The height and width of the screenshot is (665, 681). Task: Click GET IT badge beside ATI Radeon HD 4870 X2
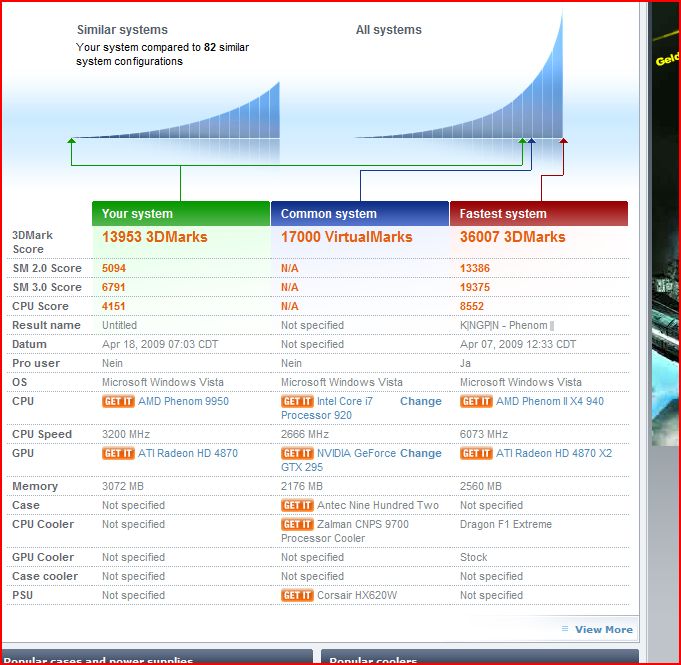click(x=476, y=453)
